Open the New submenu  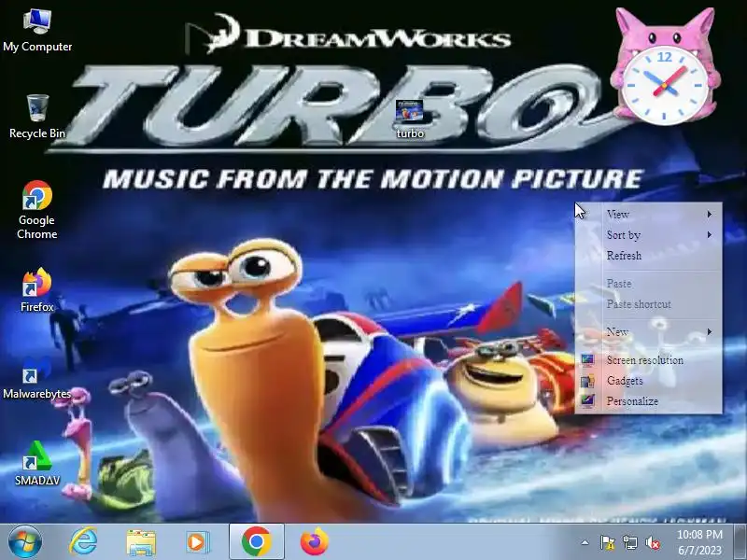coord(648,332)
